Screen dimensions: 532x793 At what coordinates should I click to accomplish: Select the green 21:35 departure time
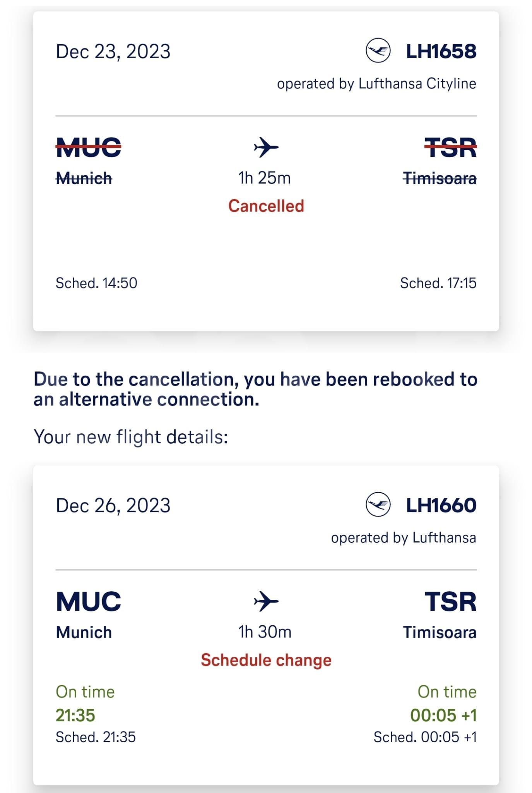click(75, 715)
